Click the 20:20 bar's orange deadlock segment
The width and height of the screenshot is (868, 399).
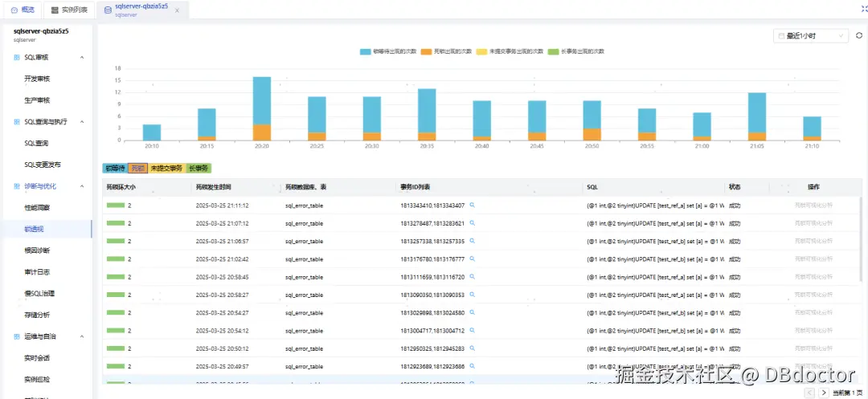[262, 132]
